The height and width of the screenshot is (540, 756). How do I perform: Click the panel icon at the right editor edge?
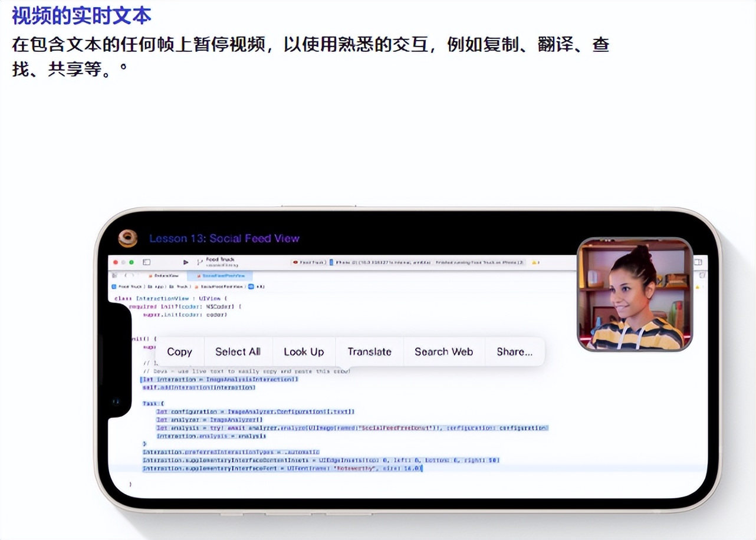(699, 261)
